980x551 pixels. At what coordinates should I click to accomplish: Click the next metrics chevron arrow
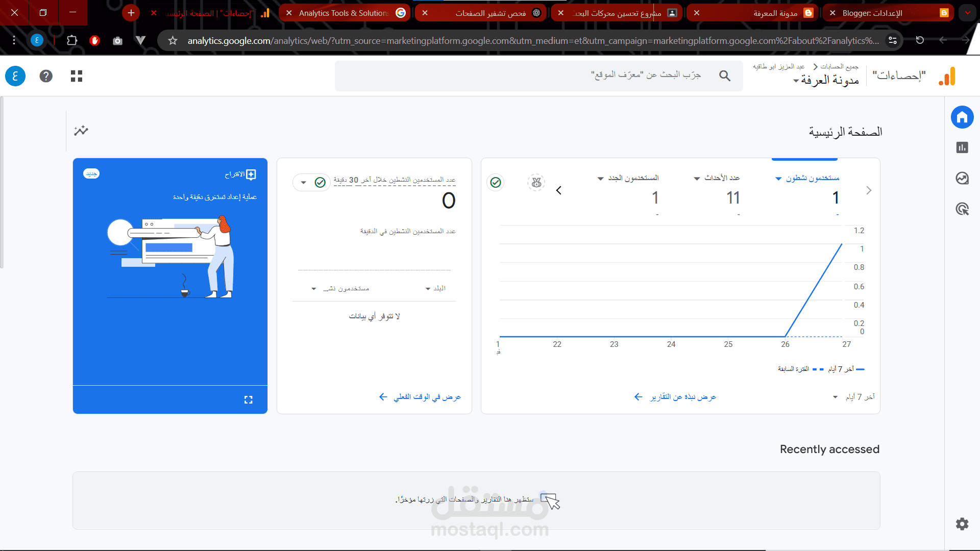click(x=869, y=190)
